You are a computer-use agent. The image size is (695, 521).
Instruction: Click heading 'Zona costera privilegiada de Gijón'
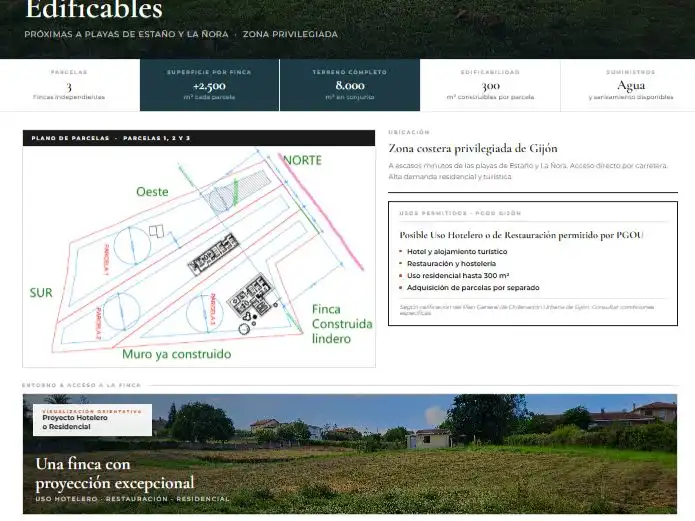click(473, 149)
